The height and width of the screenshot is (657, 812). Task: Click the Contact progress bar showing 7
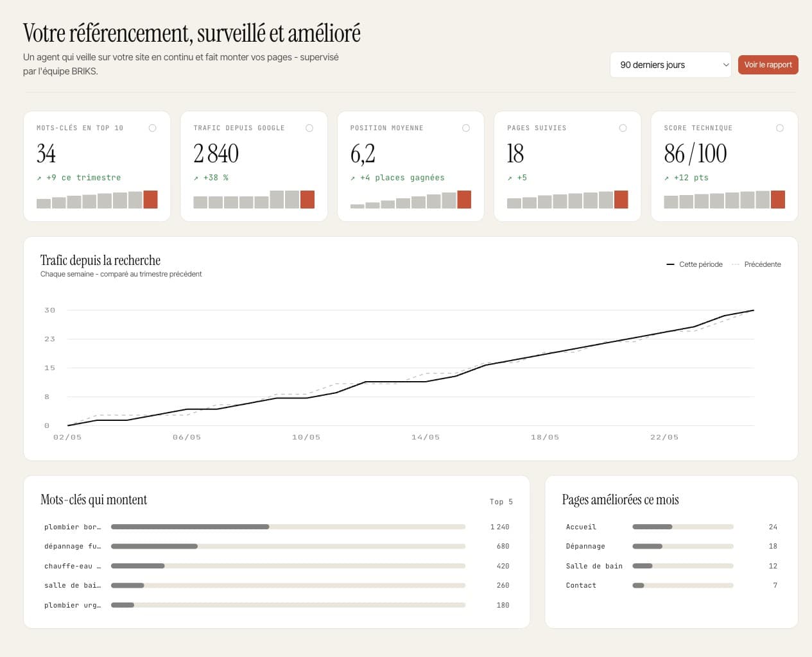683,586
